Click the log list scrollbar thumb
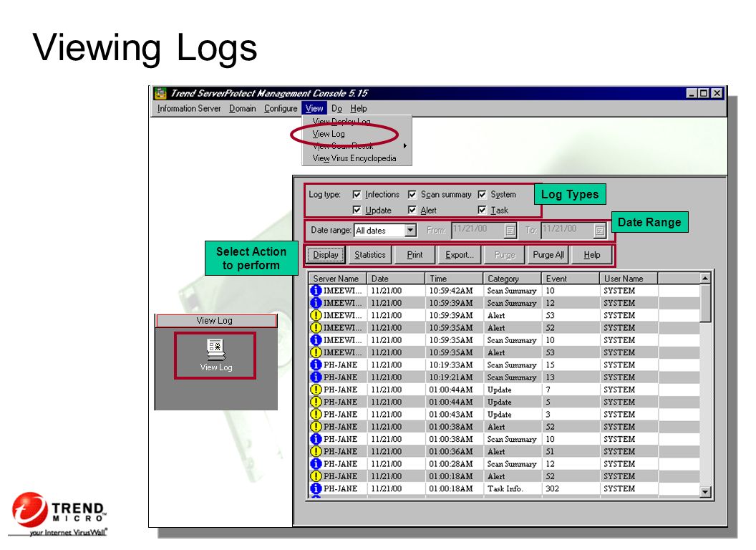 (705, 303)
